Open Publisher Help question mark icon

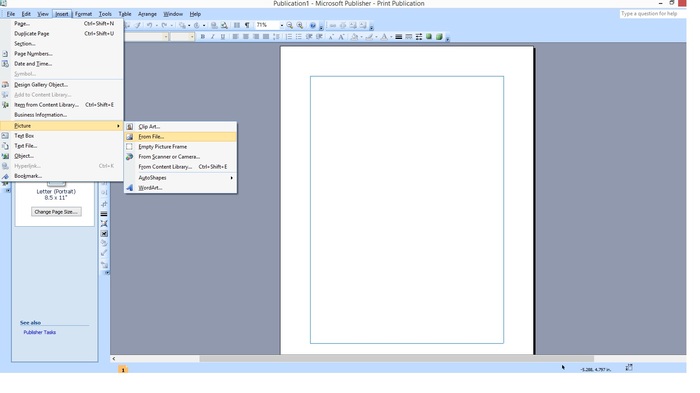pos(313,25)
